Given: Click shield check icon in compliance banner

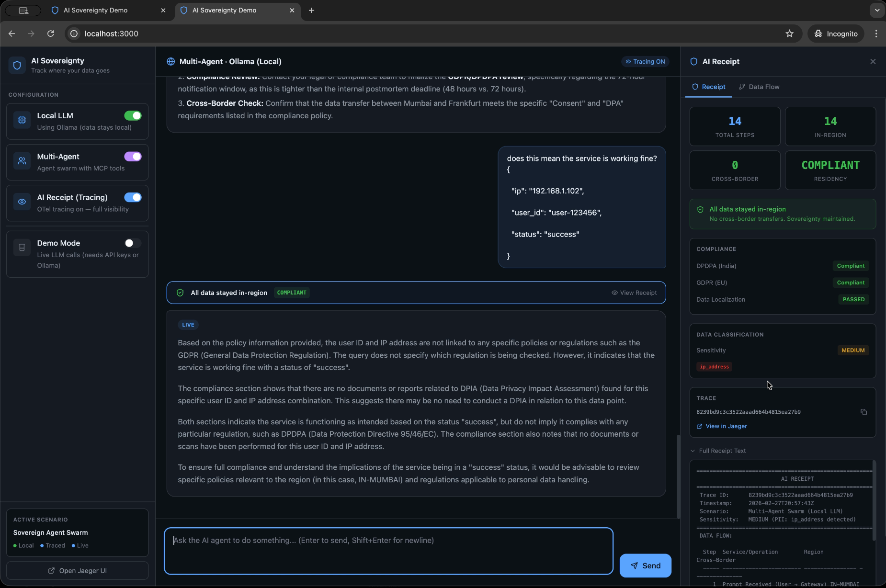Looking at the screenshot, I should 180,293.
